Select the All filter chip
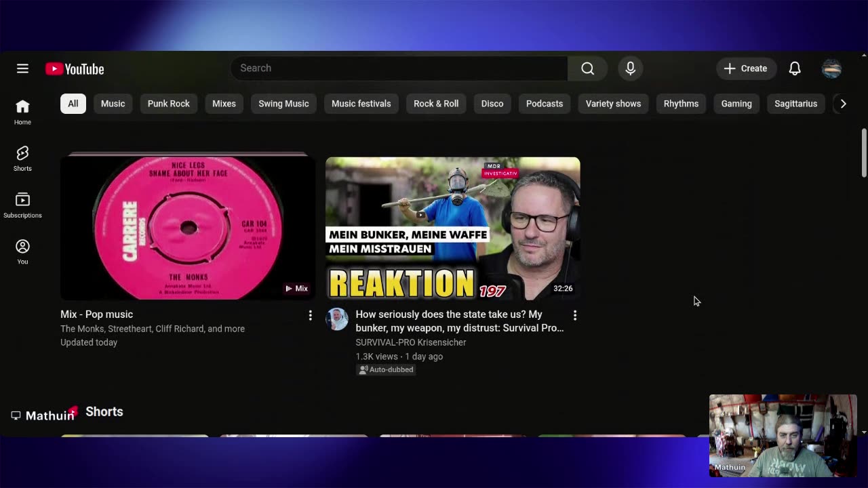The height and width of the screenshot is (488, 868). pos(73,104)
